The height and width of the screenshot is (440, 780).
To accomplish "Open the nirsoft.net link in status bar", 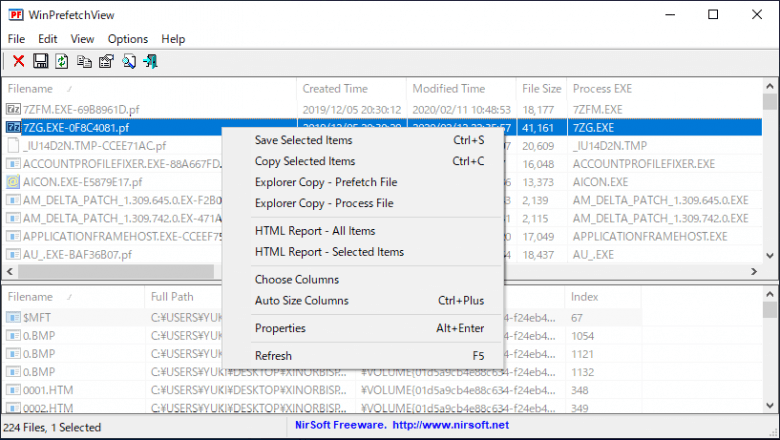I will pos(451,425).
